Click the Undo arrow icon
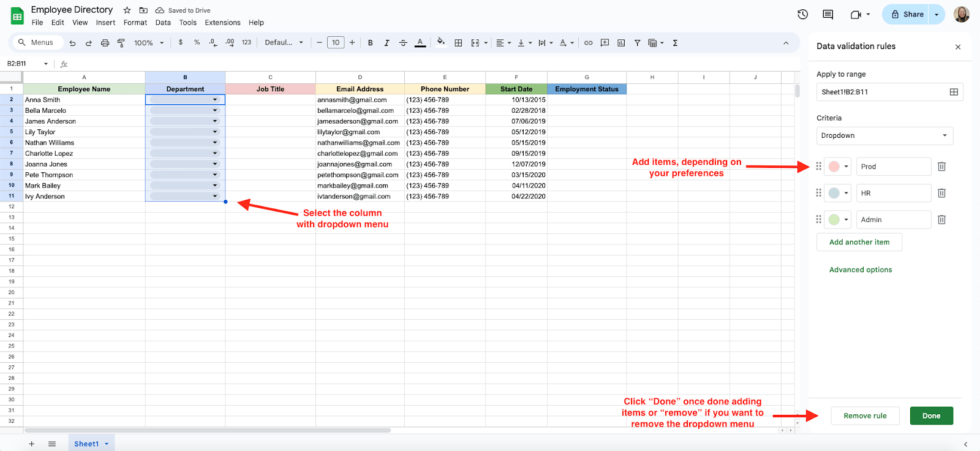980x451 pixels. pyautogui.click(x=72, y=43)
